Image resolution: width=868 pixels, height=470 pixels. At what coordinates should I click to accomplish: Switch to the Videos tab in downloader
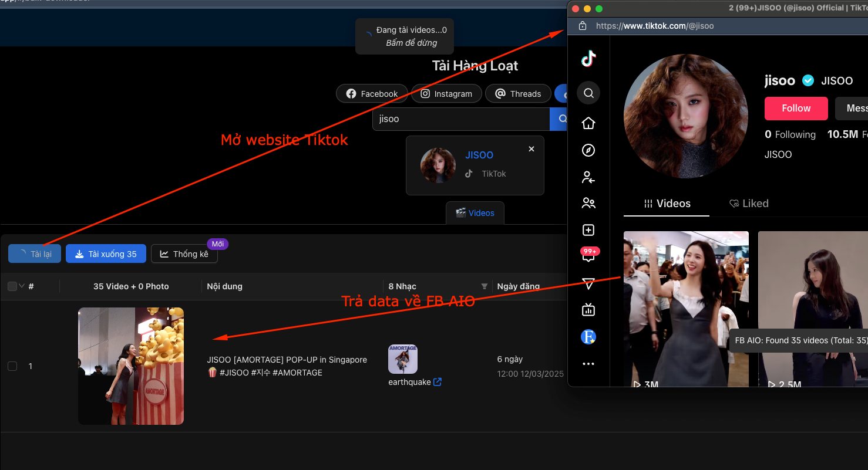pos(475,213)
